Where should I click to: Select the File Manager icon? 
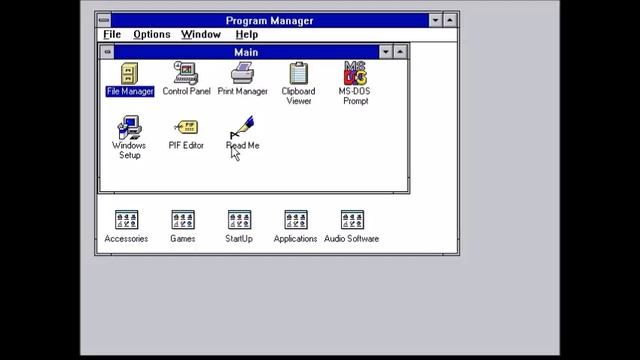pos(129,73)
